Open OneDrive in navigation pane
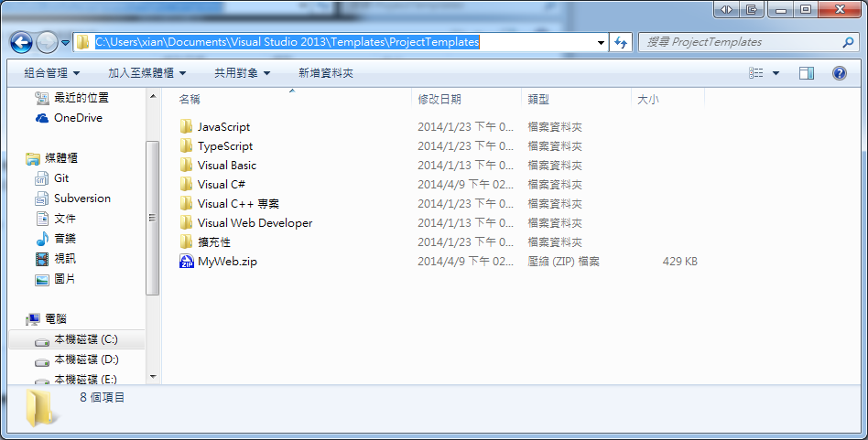Image resolution: width=868 pixels, height=440 pixels. click(x=78, y=118)
